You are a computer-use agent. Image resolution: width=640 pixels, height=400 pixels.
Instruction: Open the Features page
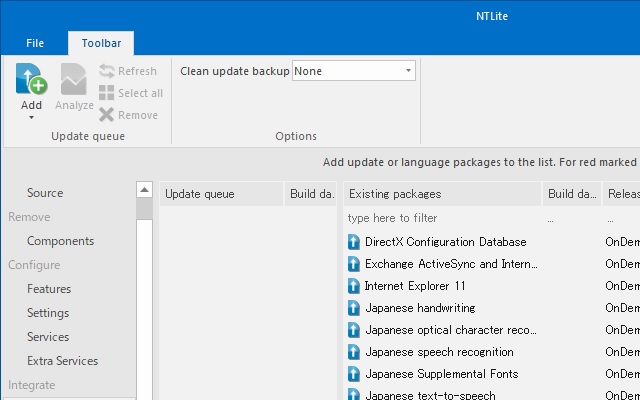coord(49,289)
